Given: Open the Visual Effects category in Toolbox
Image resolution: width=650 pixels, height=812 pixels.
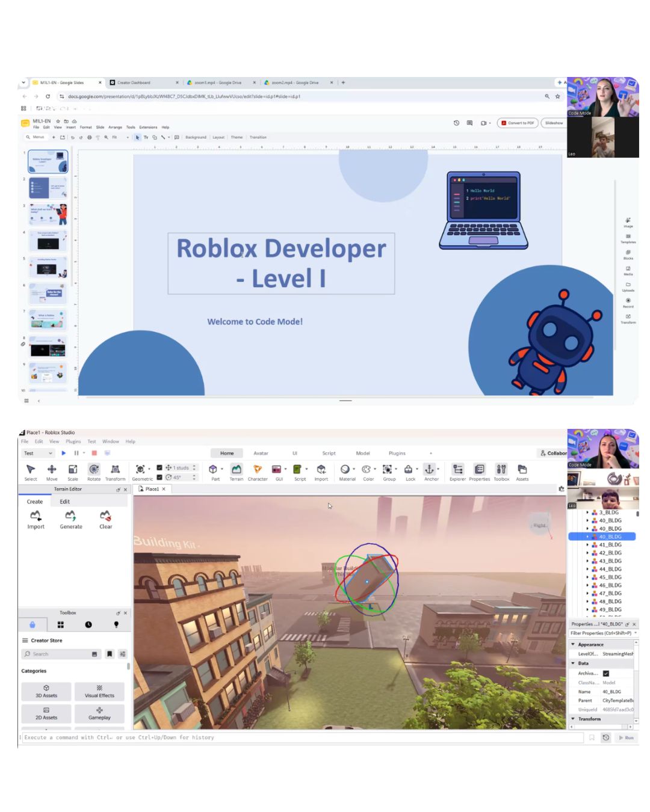Looking at the screenshot, I should click(x=99, y=691).
